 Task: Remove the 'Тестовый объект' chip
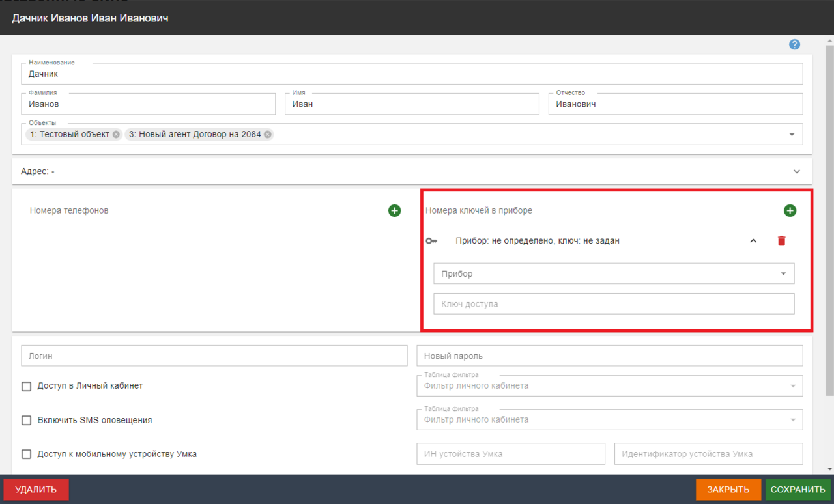point(116,135)
